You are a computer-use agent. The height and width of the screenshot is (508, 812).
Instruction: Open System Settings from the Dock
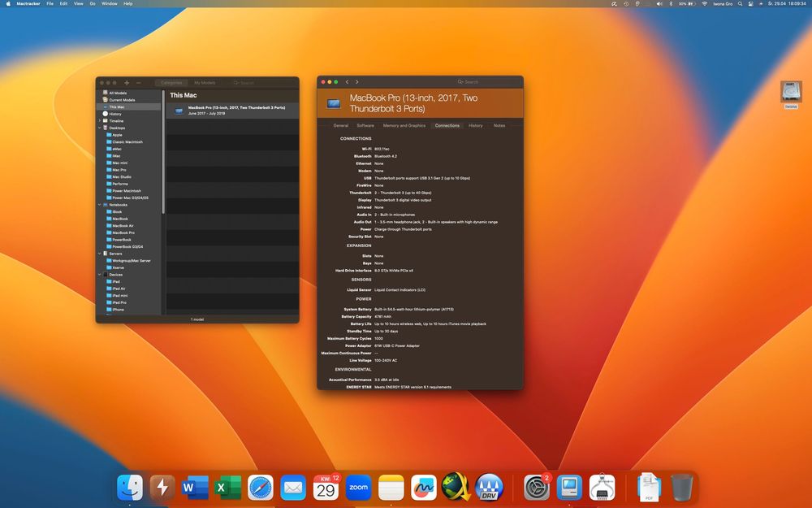[x=537, y=487]
